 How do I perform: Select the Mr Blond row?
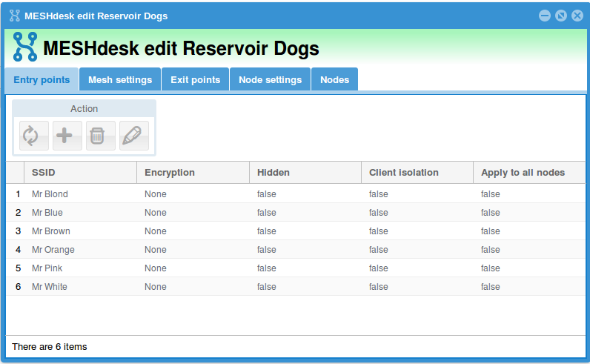[296, 193]
